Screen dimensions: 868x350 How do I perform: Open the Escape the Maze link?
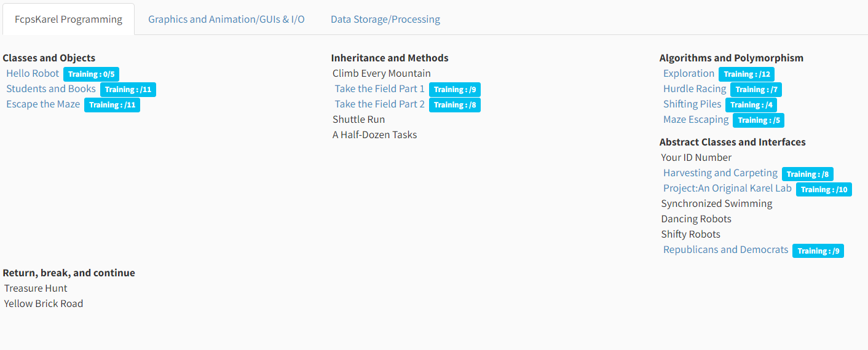[x=43, y=104]
